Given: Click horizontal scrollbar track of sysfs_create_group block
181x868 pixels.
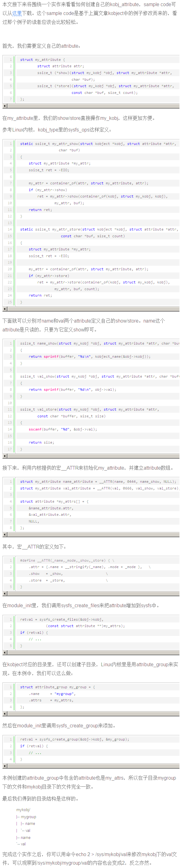Looking at the screenshot, I should 93,766.
